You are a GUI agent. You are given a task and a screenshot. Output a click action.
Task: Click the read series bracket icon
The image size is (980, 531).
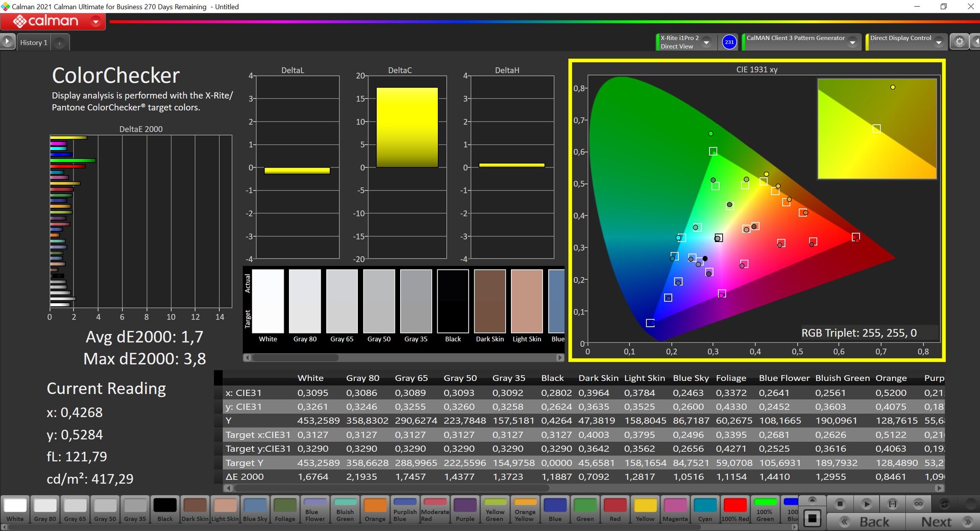pos(892,504)
